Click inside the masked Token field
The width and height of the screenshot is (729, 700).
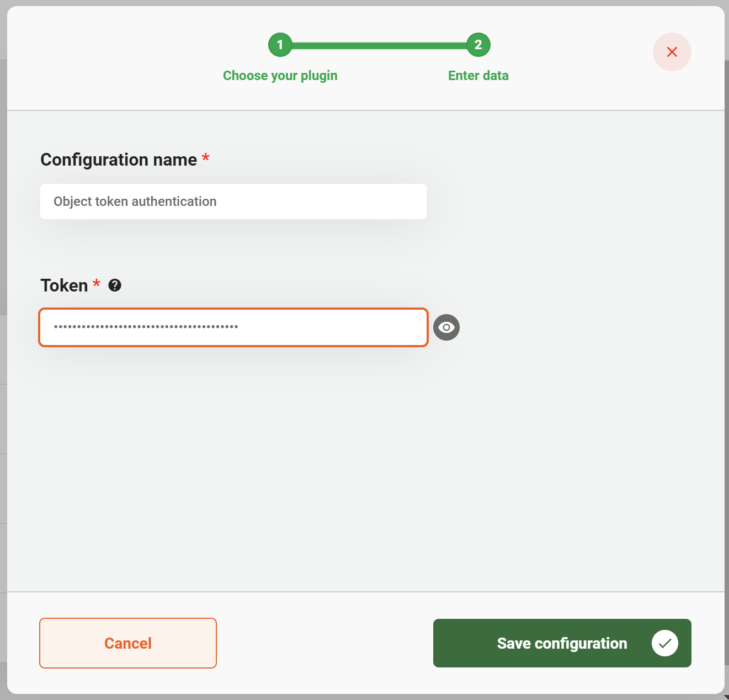point(233,327)
